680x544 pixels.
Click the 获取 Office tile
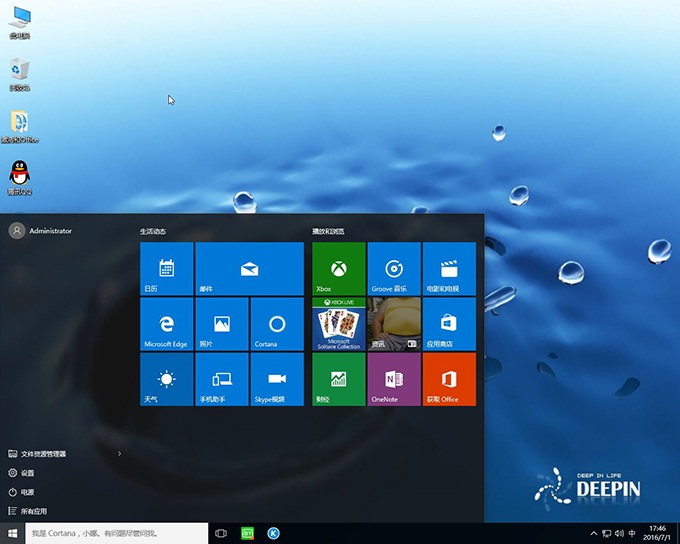click(x=449, y=379)
